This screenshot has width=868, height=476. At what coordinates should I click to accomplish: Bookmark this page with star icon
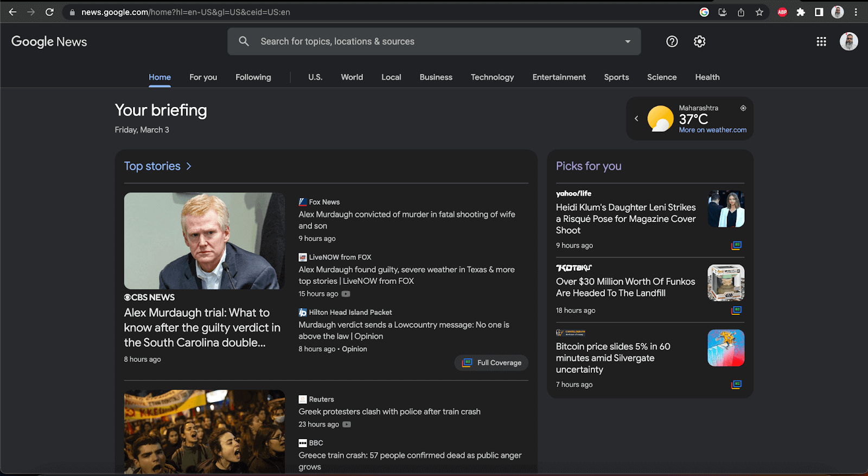click(x=759, y=12)
